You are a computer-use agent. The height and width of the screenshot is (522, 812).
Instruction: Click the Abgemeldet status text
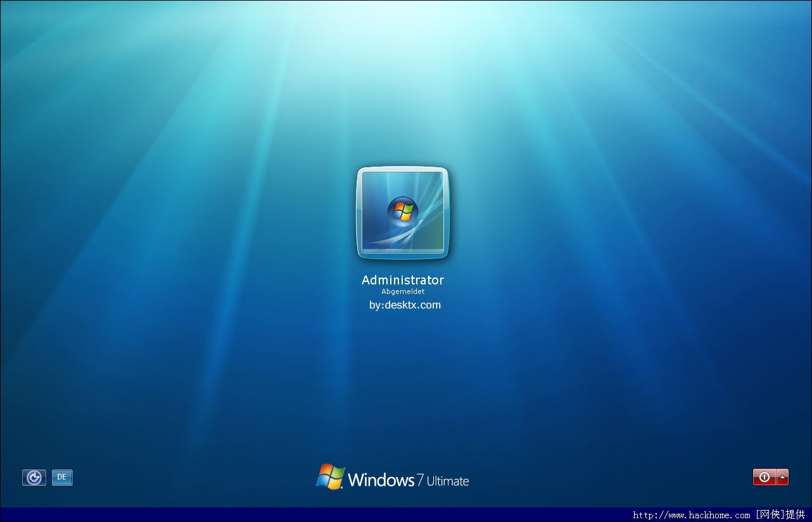coord(403,292)
